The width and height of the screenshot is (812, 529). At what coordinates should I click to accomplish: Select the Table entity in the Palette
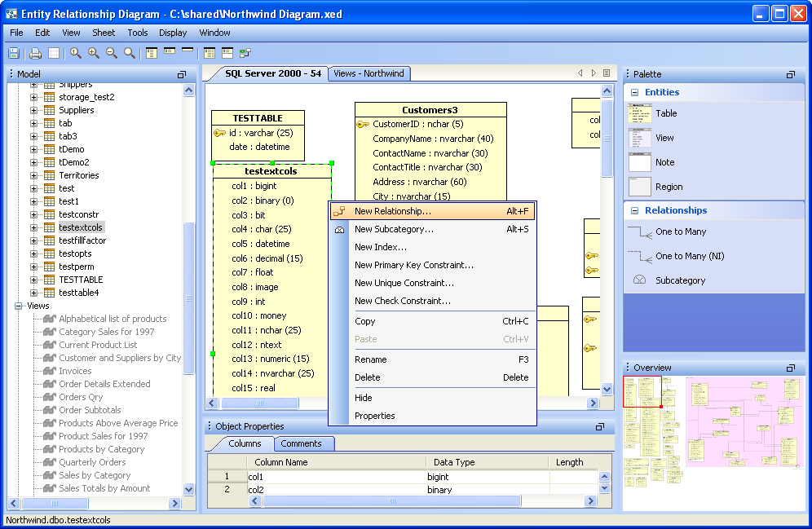[x=665, y=113]
